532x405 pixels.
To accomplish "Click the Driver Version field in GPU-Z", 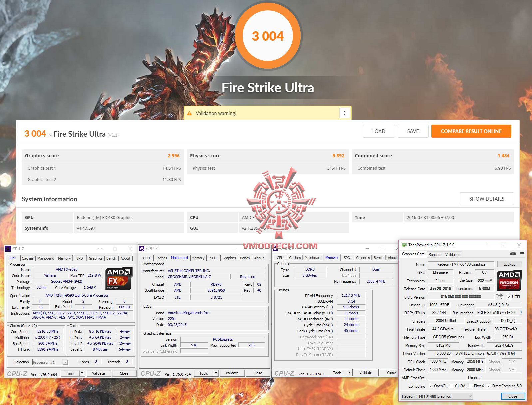I will [x=475, y=353].
